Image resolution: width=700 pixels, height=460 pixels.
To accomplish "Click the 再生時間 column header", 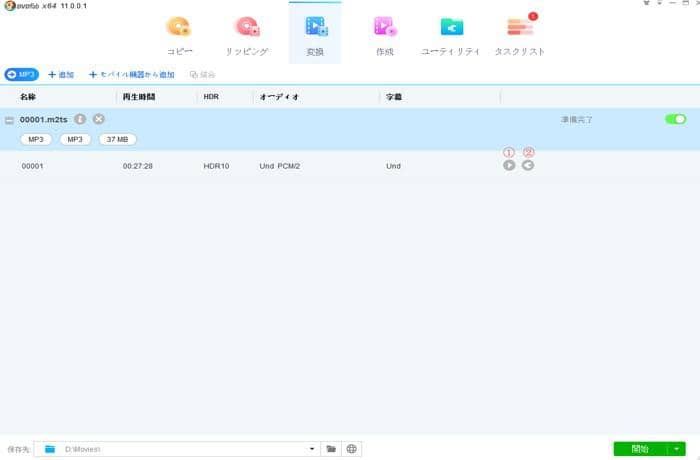I will pos(139,97).
